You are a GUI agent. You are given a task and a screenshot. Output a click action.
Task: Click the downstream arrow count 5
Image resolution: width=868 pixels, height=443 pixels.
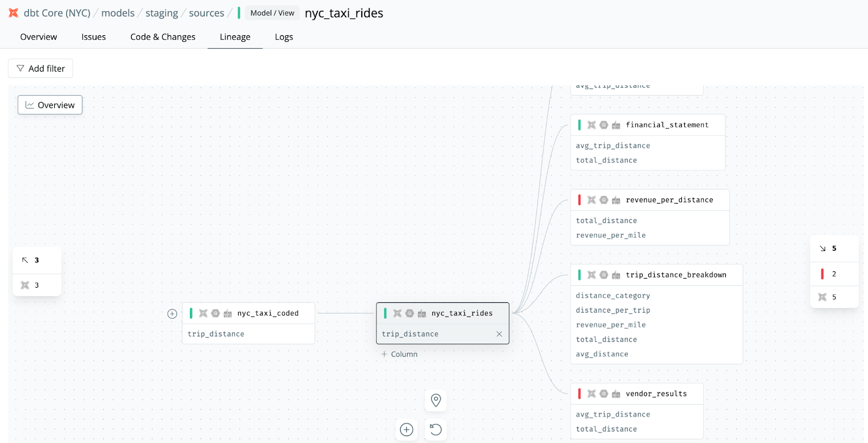[834, 248]
